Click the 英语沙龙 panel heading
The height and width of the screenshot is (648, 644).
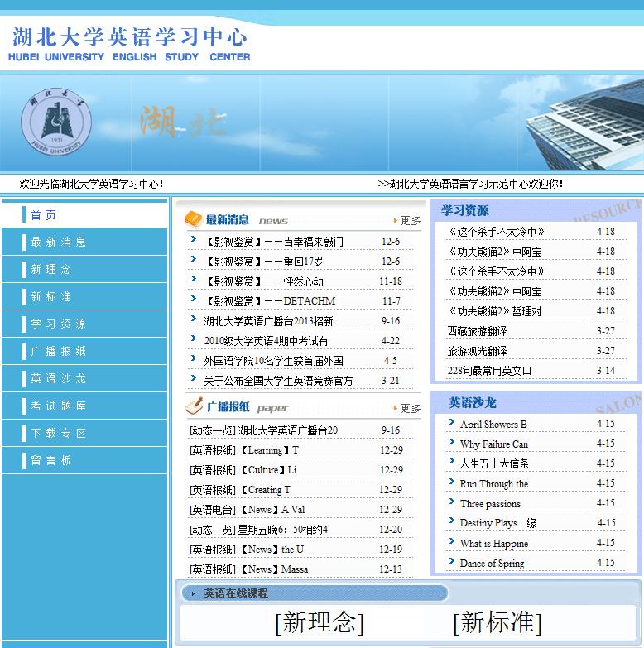473,402
